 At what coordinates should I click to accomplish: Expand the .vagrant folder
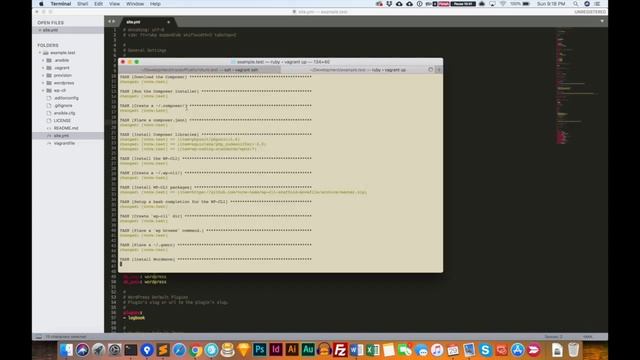click(x=43, y=68)
